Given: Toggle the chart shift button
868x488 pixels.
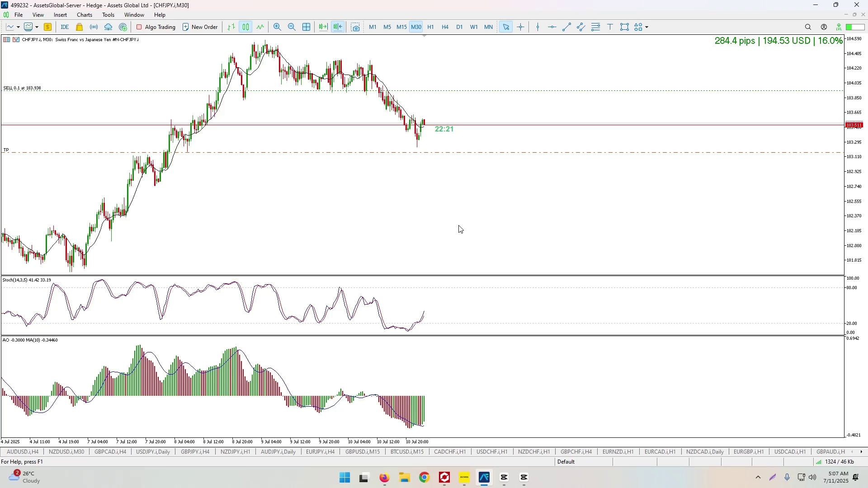Looking at the screenshot, I should (x=338, y=27).
